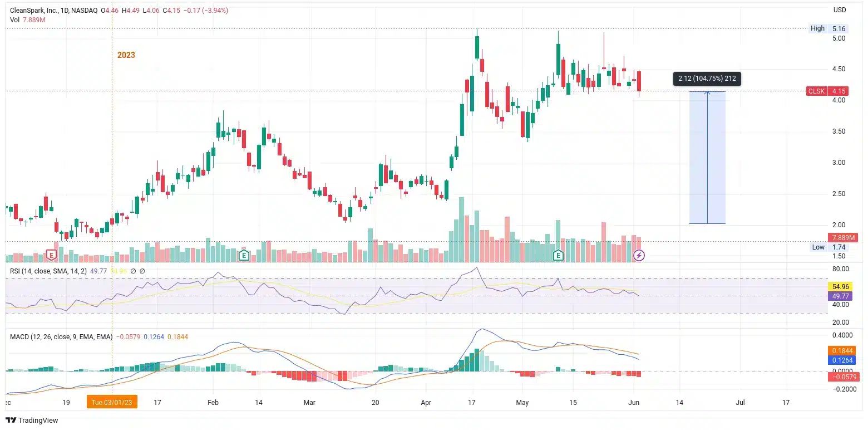868x430 pixels.
Task: Click the Feb label on time axis
Action: 213,402
